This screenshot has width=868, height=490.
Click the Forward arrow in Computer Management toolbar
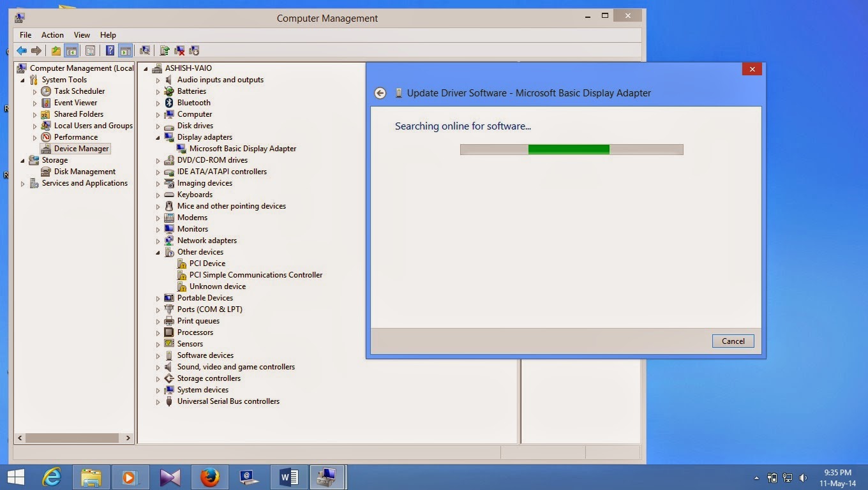click(x=36, y=50)
